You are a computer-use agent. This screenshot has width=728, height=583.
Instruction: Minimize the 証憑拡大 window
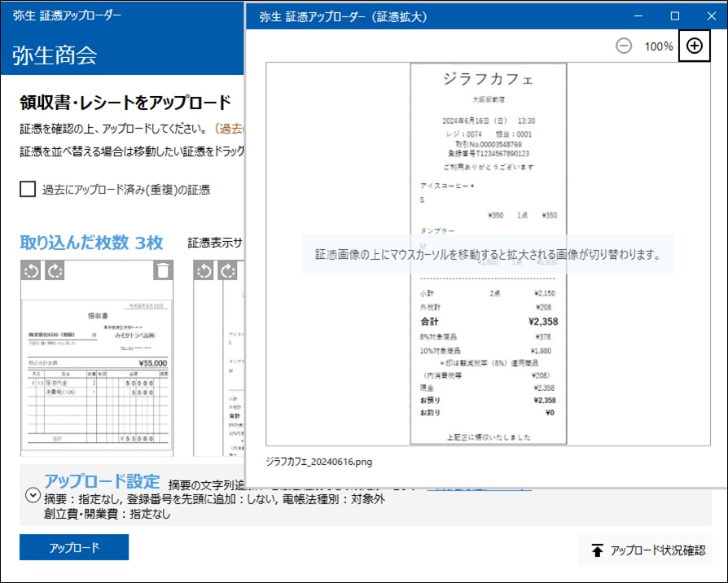point(638,16)
